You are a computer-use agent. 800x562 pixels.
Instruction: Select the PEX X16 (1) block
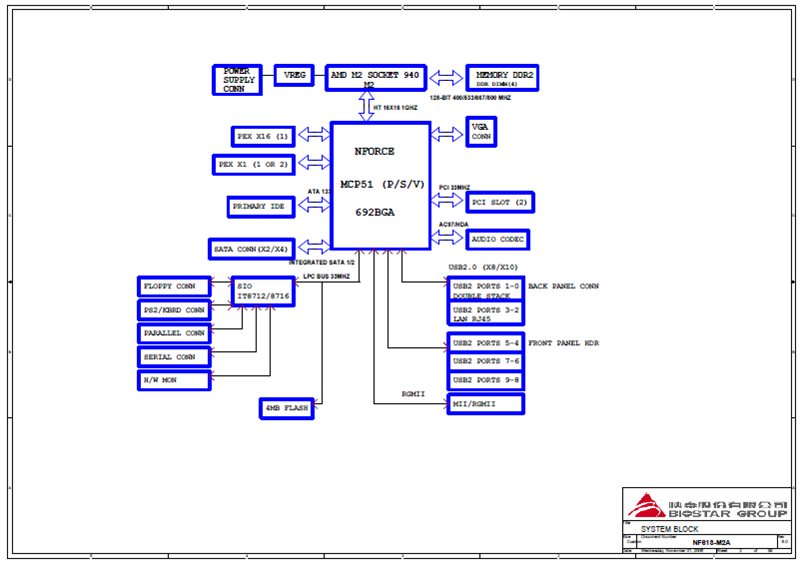click(262, 136)
